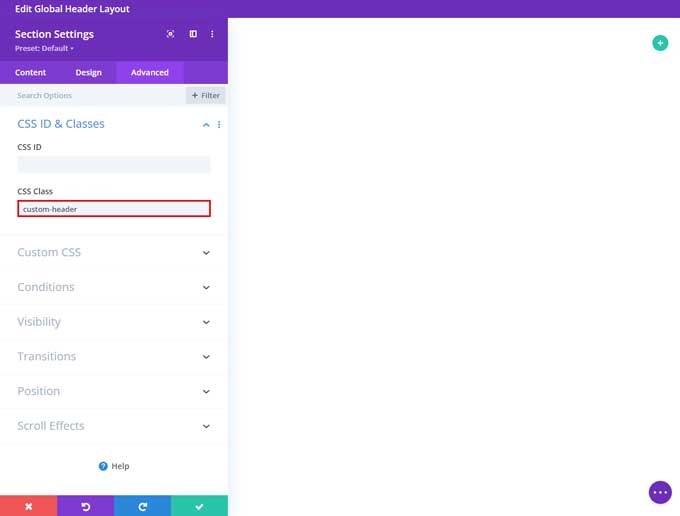The width and height of the screenshot is (680, 516).
Task: Expand the Conditions section
Action: 206,288
